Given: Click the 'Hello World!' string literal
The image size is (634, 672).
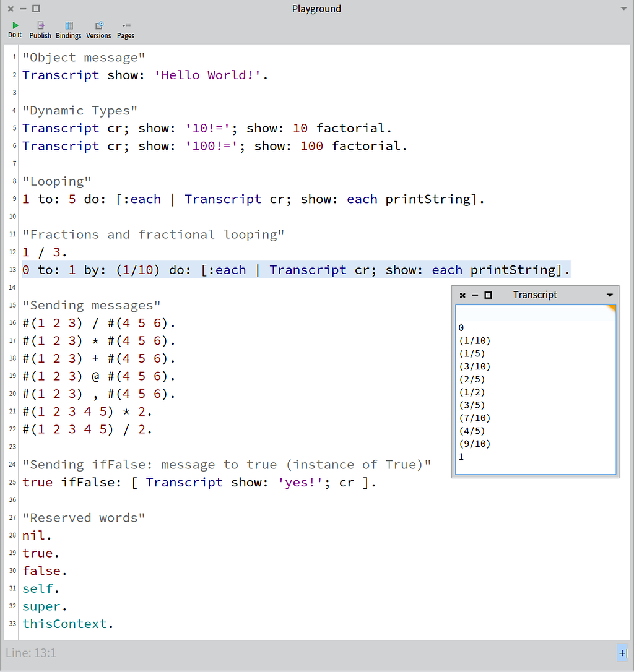Looking at the screenshot, I should 207,75.
